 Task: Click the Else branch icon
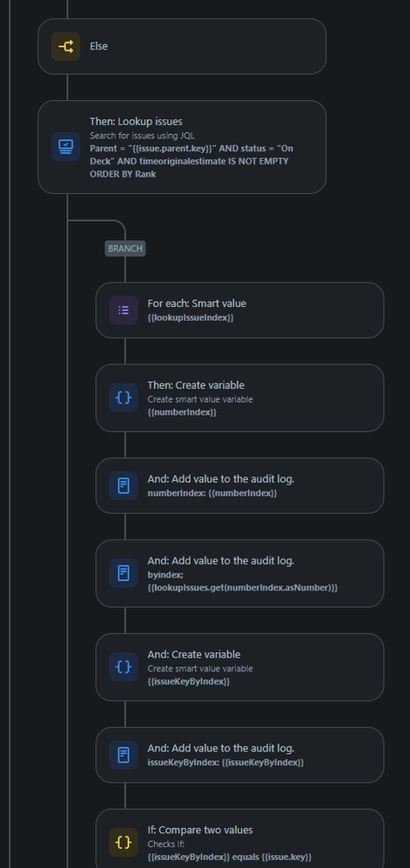tap(66, 46)
